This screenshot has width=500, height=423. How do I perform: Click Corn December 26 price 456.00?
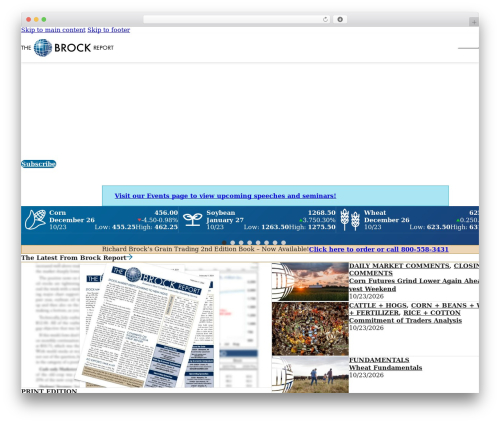(166, 213)
